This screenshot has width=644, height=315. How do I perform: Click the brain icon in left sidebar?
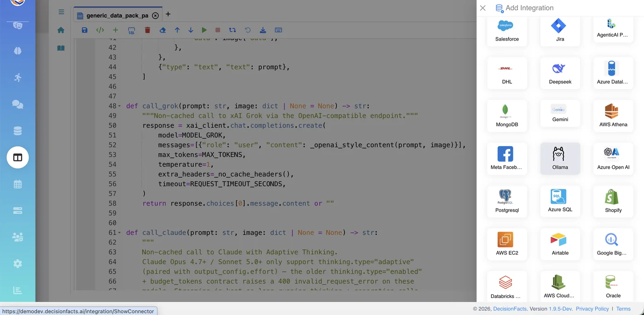point(17,51)
